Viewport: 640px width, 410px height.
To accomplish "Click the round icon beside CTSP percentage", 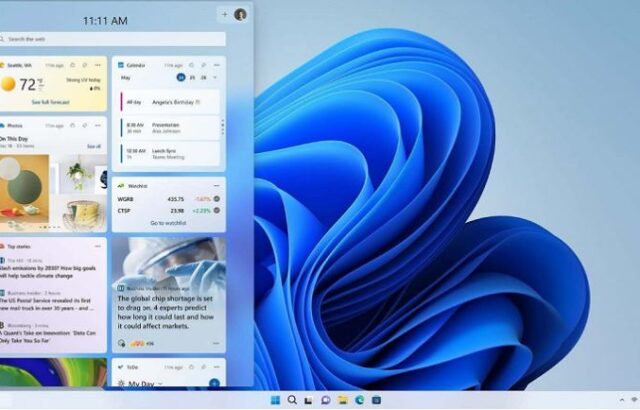I will click(217, 211).
